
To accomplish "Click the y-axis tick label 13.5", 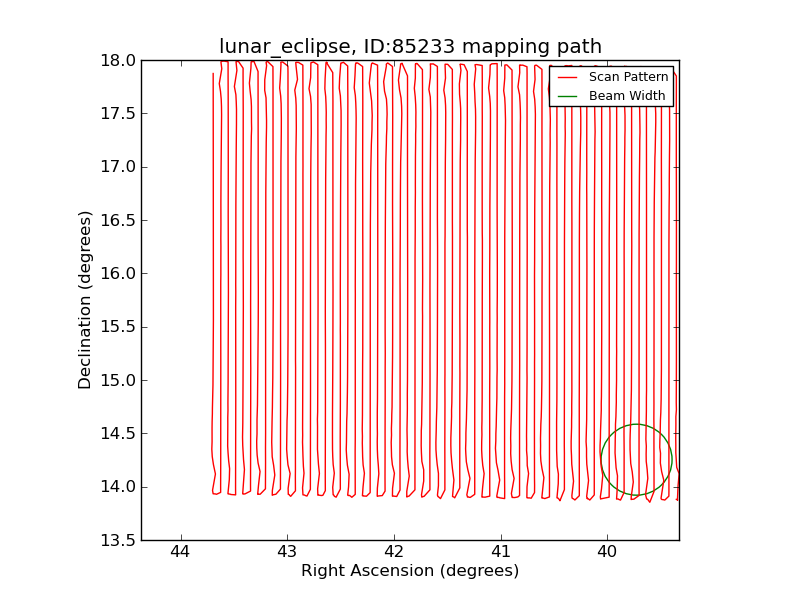I will pyautogui.click(x=118, y=540).
